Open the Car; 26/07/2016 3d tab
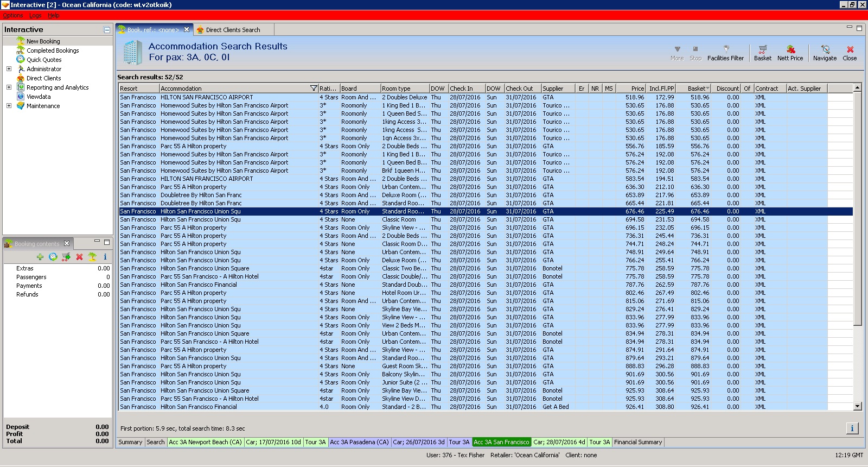Screen dimensions: 868x467 coord(419,442)
